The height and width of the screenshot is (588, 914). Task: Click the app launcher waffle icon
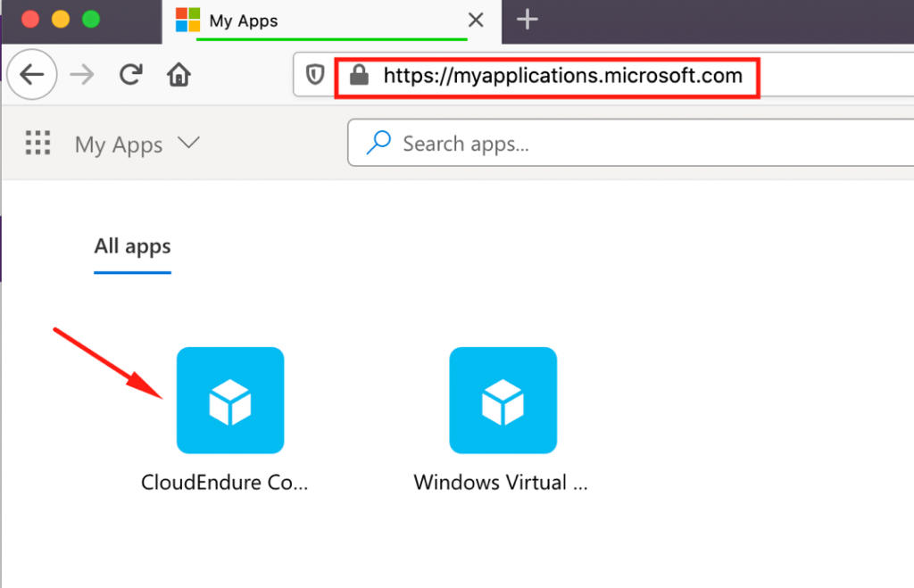pyautogui.click(x=37, y=144)
